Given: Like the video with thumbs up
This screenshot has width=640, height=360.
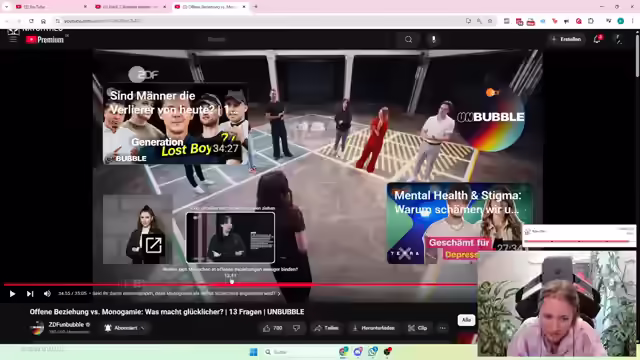Looking at the screenshot, I should coord(273,328).
